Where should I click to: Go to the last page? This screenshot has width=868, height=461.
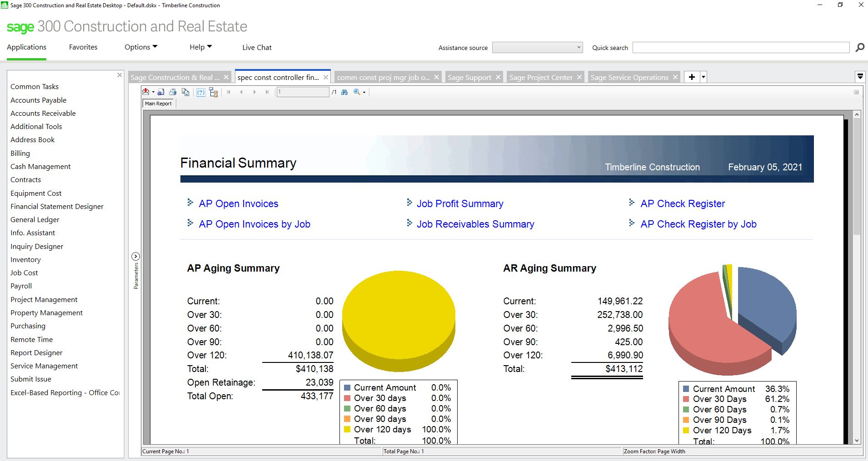[267, 92]
